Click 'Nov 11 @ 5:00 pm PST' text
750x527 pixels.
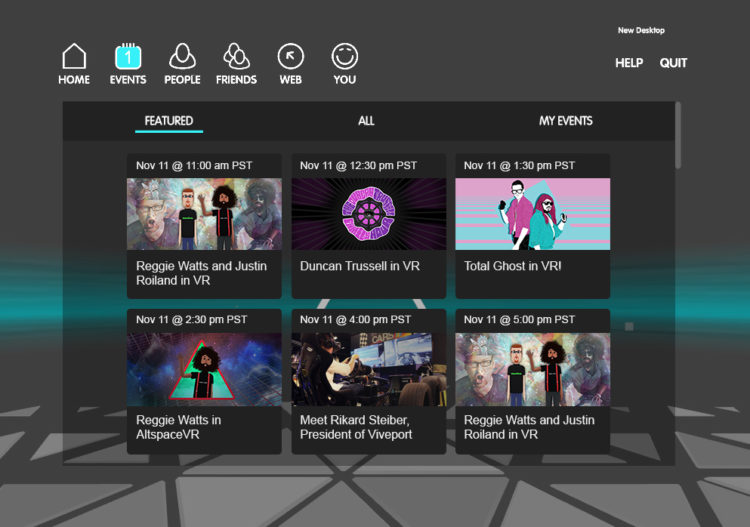[x=519, y=320]
